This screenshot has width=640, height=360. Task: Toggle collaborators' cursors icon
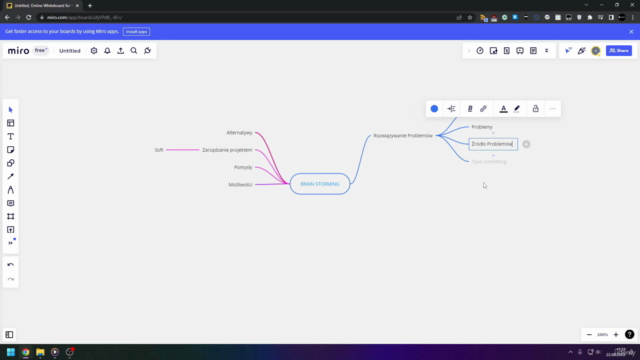568,51
